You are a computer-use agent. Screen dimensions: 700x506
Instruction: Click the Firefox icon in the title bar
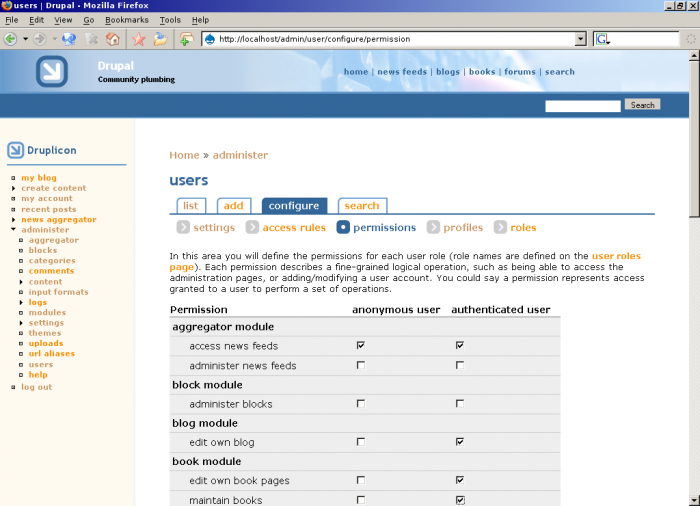[6, 5]
